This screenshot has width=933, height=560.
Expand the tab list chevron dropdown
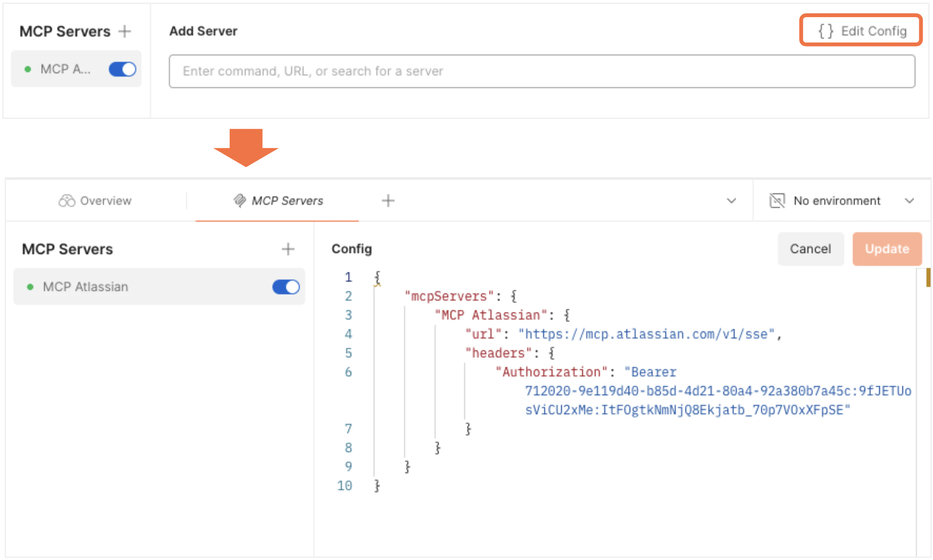click(731, 201)
